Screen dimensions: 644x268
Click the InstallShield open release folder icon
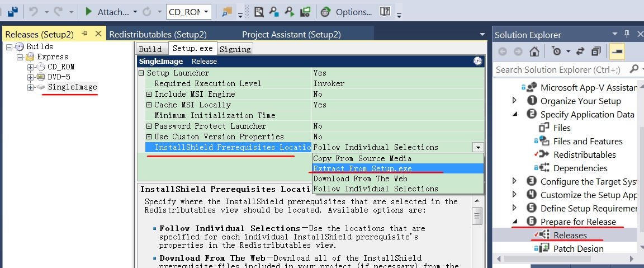[305, 12]
